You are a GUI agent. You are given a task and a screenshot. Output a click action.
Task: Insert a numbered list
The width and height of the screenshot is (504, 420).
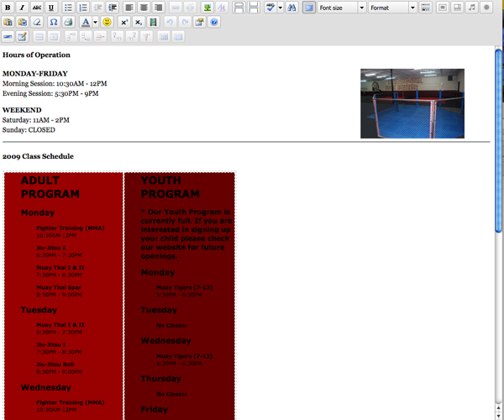click(83, 8)
